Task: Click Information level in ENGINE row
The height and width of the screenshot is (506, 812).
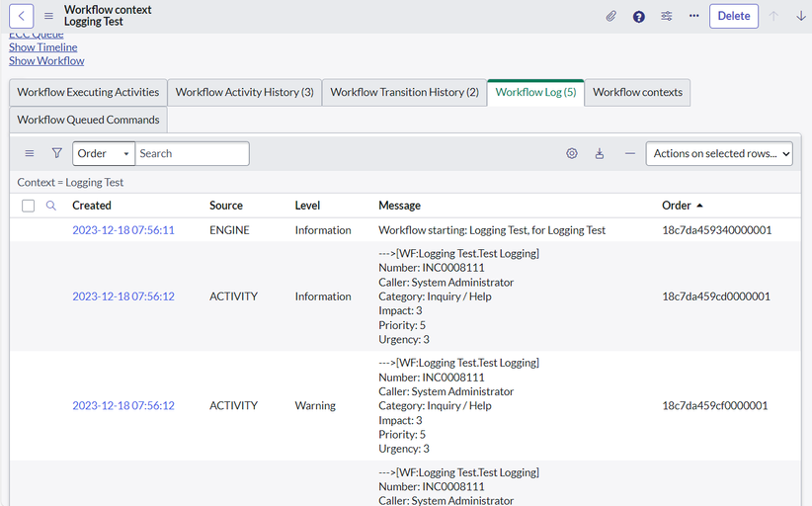Action: [323, 230]
